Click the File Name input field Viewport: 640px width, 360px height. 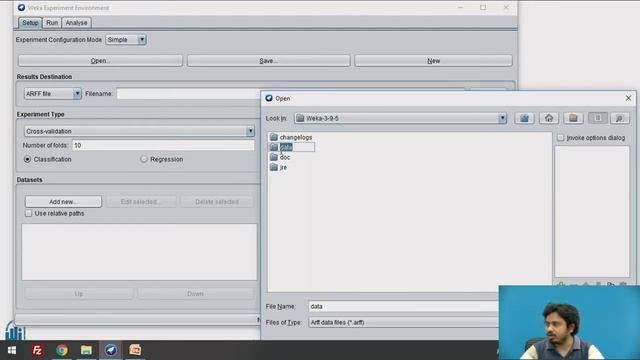point(403,307)
